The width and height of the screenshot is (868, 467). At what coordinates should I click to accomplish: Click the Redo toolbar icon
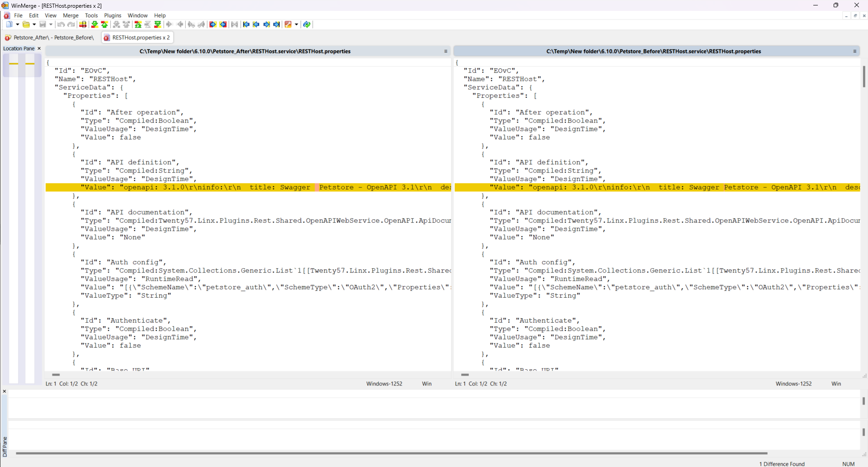click(x=71, y=24)
